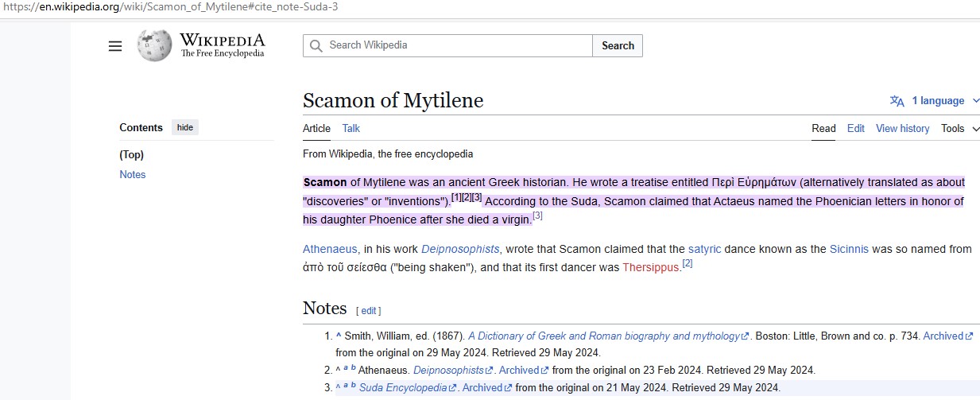
Task: Open the Tools dropdown menu
Action: pos(960,129)
